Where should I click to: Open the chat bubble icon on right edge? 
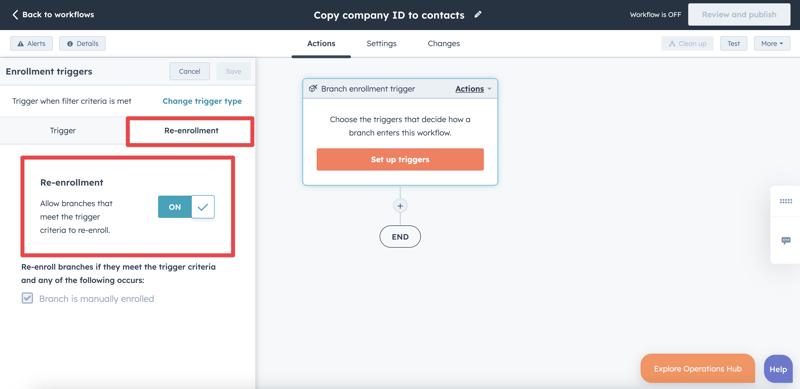[786, 240]
